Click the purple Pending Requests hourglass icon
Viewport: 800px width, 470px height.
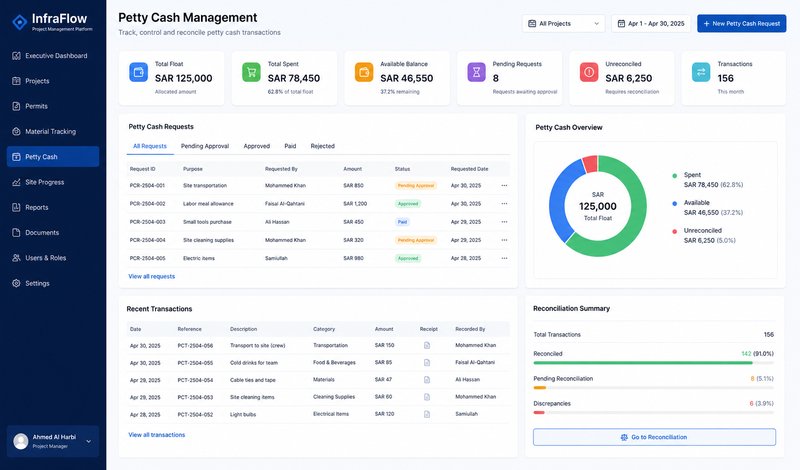click(x=477, y=72)
